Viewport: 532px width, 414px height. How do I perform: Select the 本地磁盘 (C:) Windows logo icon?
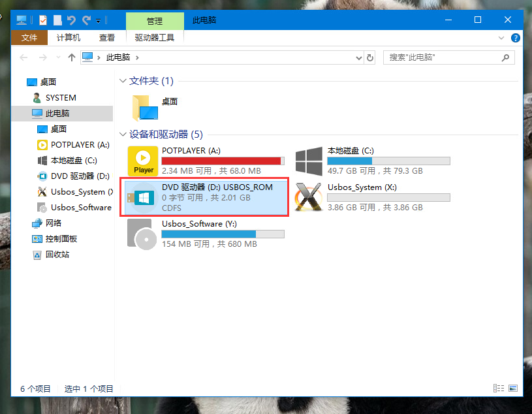click(x=309, y=161)
